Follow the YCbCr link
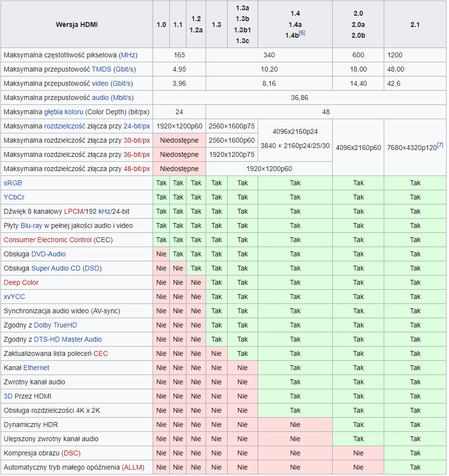The height and width of the screenshot is (476, 449). pos(14,198)
